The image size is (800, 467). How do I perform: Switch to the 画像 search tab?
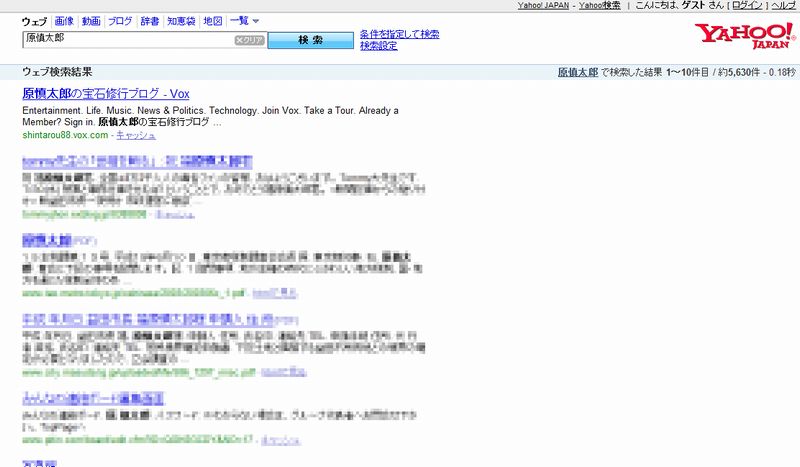[64, 21]
